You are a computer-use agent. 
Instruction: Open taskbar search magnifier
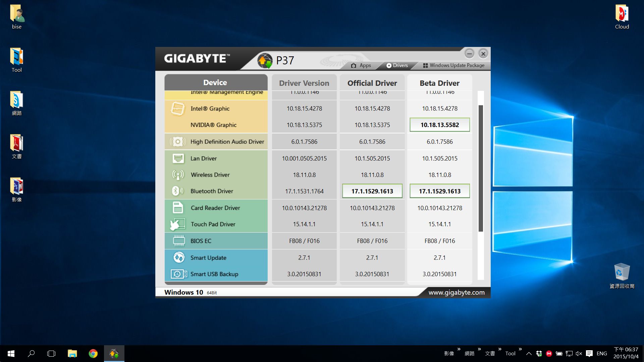click(31, 354)
